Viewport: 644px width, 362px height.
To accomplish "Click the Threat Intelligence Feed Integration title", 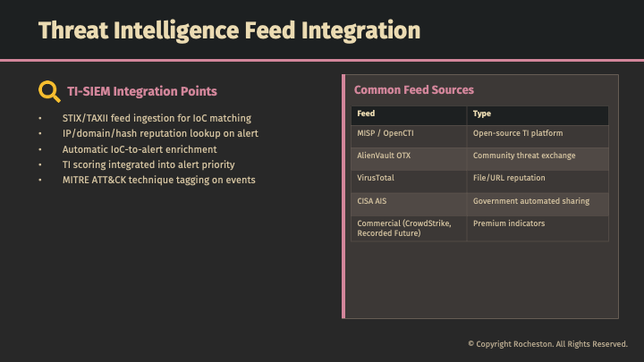I will [229, 30].
